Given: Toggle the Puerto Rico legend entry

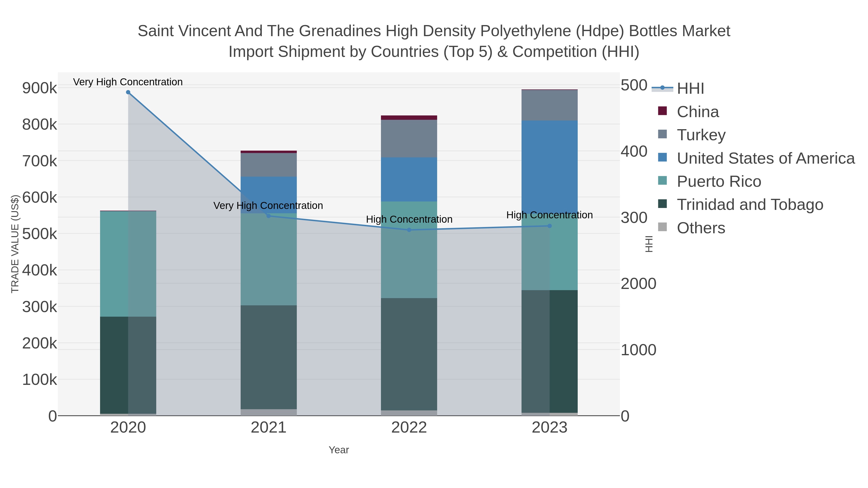Looking at the screenshot, I should tap(709, 181).
